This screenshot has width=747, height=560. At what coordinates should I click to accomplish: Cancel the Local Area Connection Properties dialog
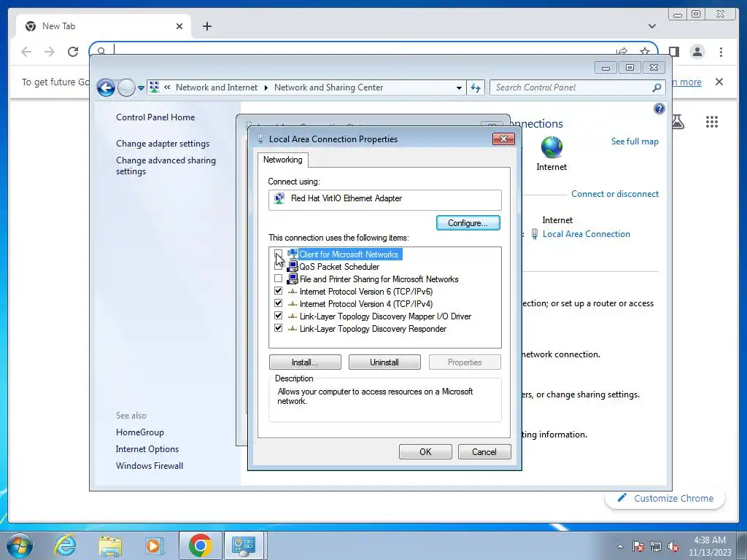coord(484,452)
